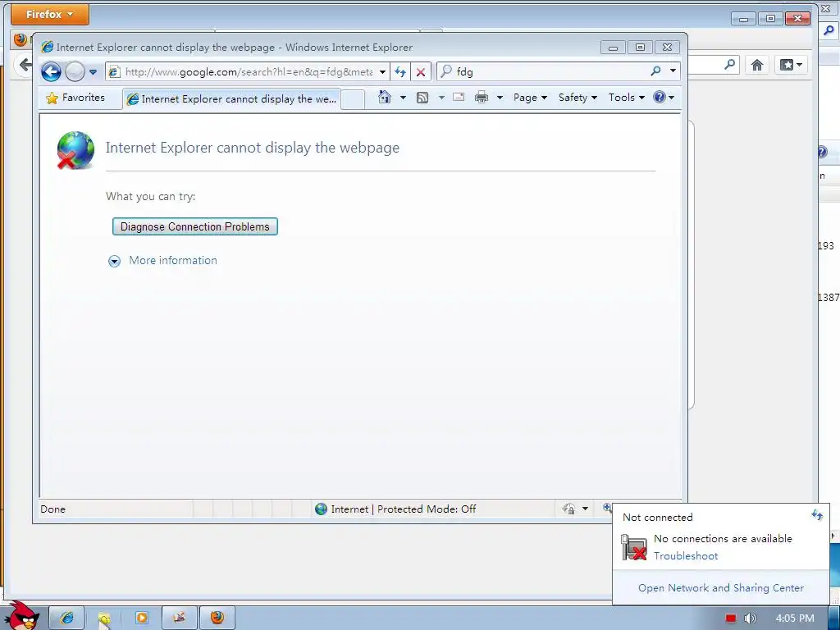Click the Angry Birds Start button

coord(21,616)
